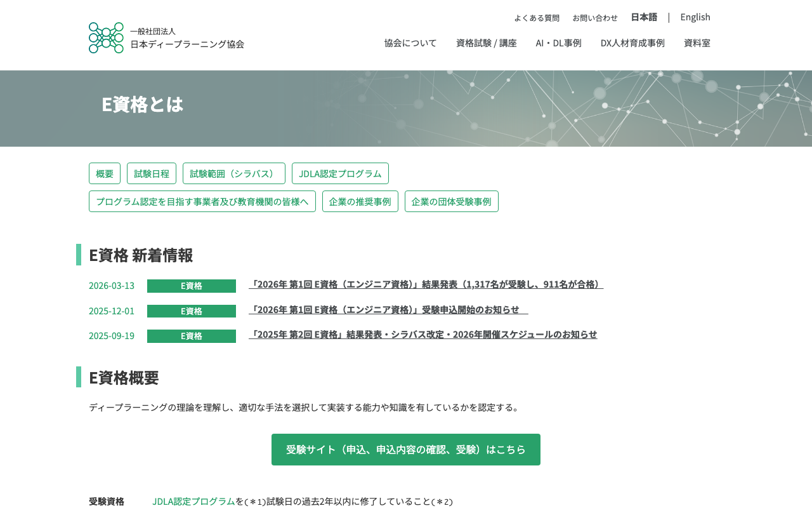812x508 pixels.
Task: Open the 資格試験 / 講座 menu
Action: [x=486, y=43]
